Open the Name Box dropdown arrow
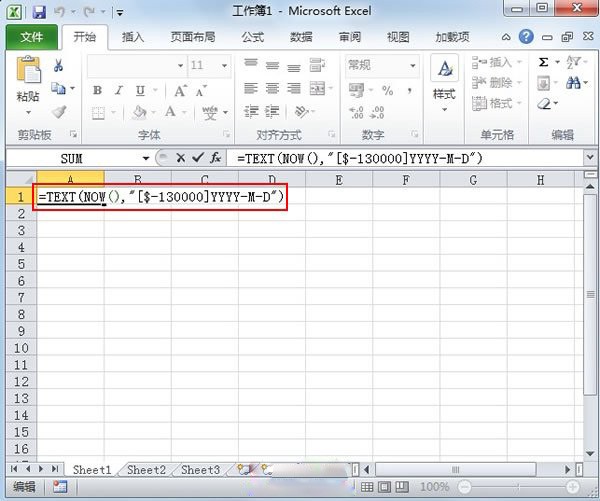Viewport: 600px width, 501px height. click(146, 158)
